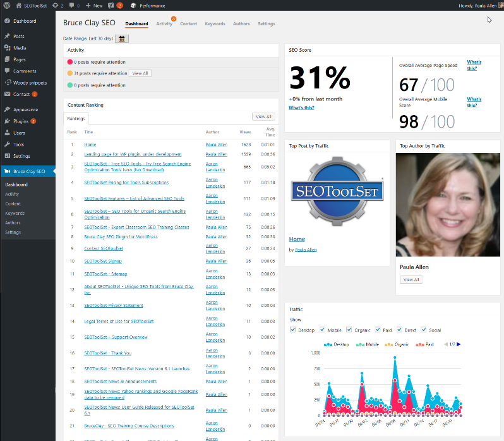Click Paula Allen's author photo

point(448,205)
